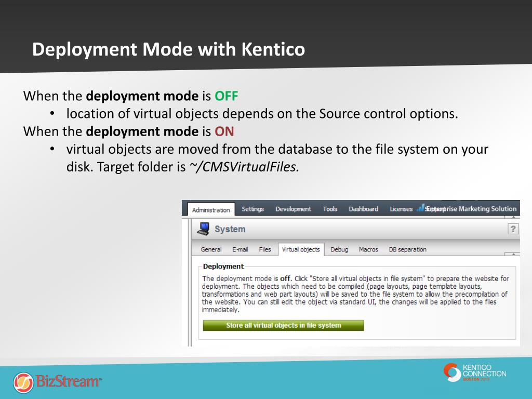Go to the Tools tab
Image resolution: width=532 pixels, height=399 pixels.
click(330, 209)
